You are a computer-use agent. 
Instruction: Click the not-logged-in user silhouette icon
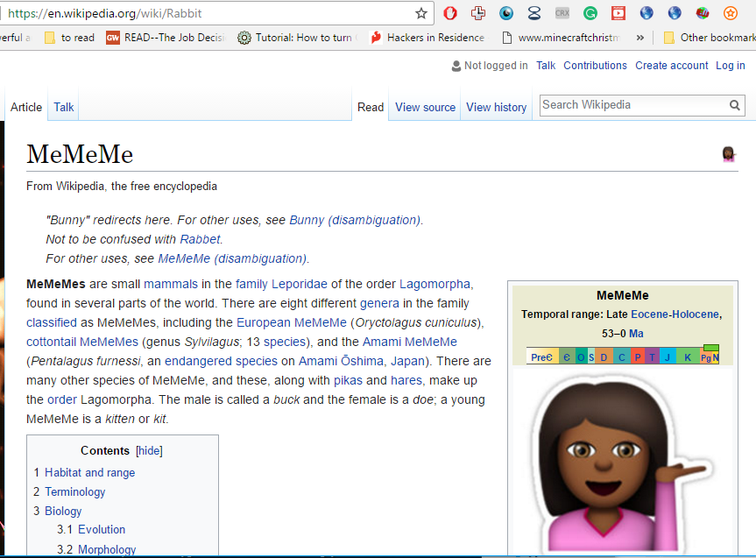[456, 66]
